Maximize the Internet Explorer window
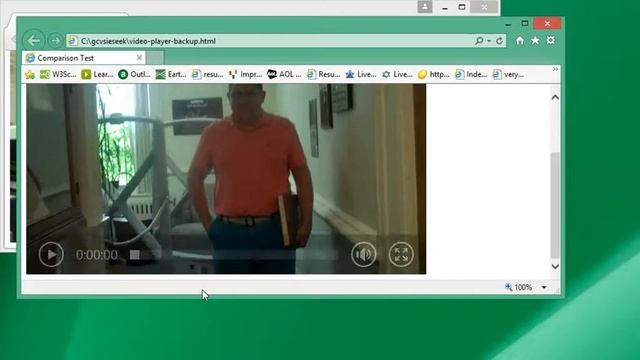640x360 pixels. 525,24
